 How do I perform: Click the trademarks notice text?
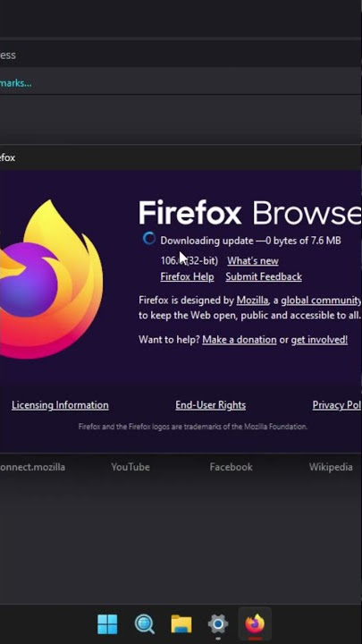coord(192,427)
